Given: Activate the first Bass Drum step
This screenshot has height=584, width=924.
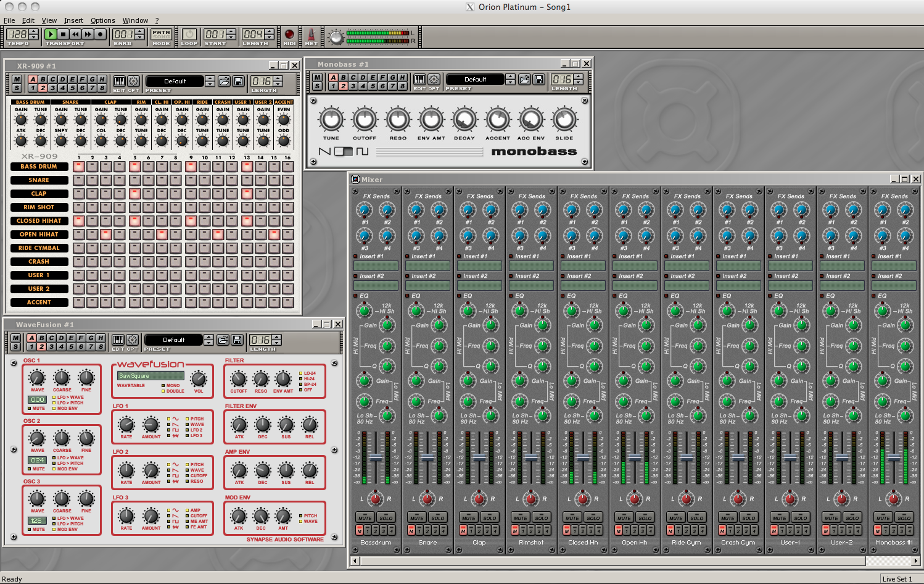Looking at the screenshot, I should point(78,166).
